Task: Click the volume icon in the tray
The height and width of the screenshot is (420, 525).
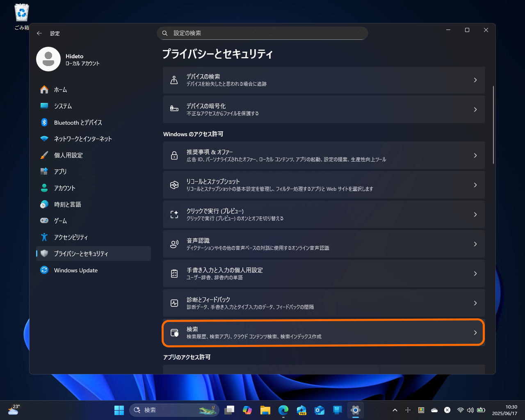Action: tap(470, 410)
